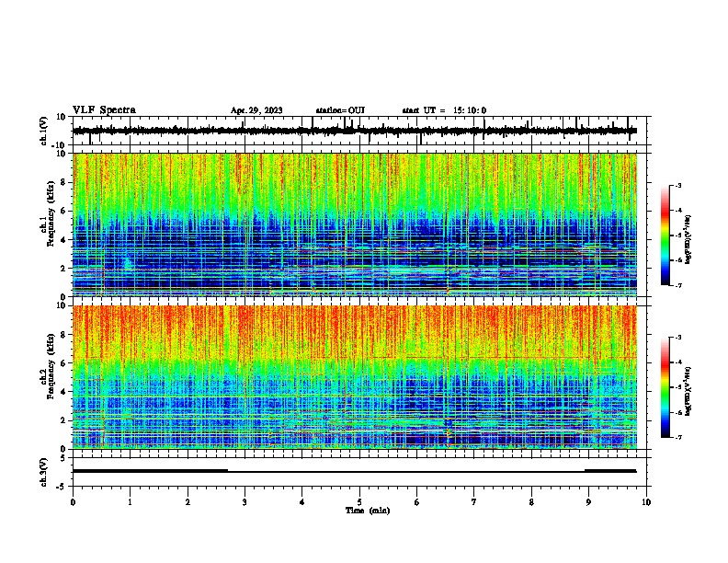Select the date text "Apr. 29, 2023"

tap(256, 110)
